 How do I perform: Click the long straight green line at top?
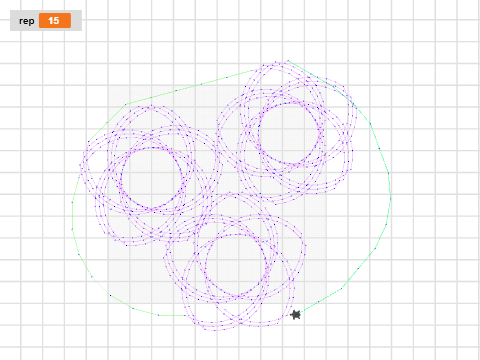[190, 87]
